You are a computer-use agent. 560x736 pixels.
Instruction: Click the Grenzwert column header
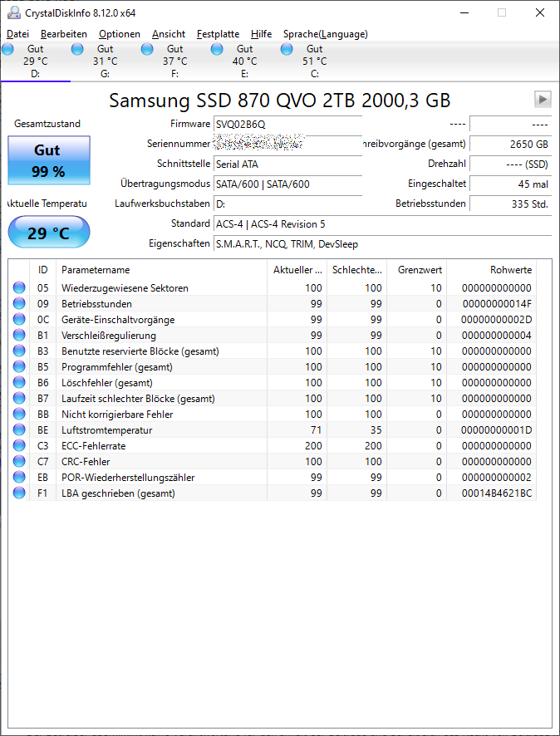pyautogui.click(x=417, y=270)
